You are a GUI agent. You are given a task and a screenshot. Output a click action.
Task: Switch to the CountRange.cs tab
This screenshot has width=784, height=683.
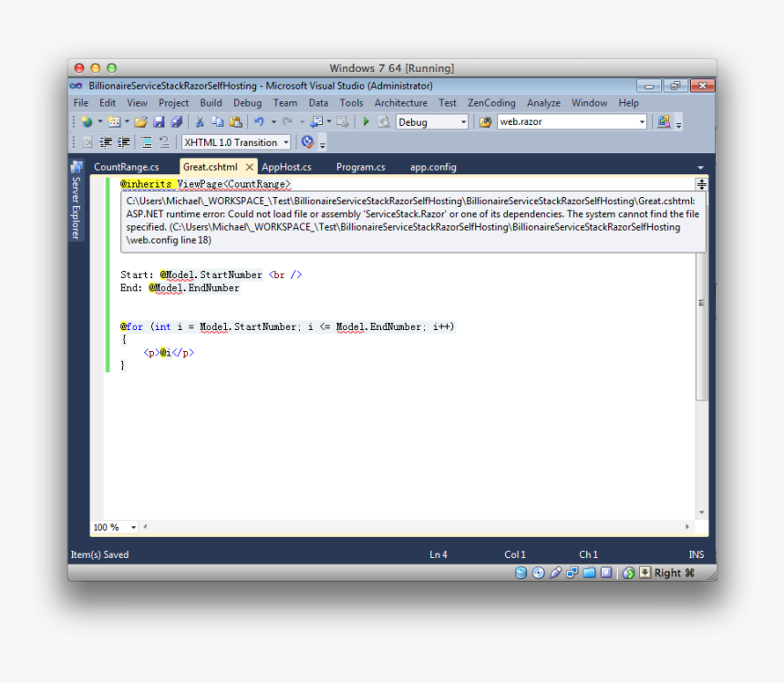pos(127,167)
